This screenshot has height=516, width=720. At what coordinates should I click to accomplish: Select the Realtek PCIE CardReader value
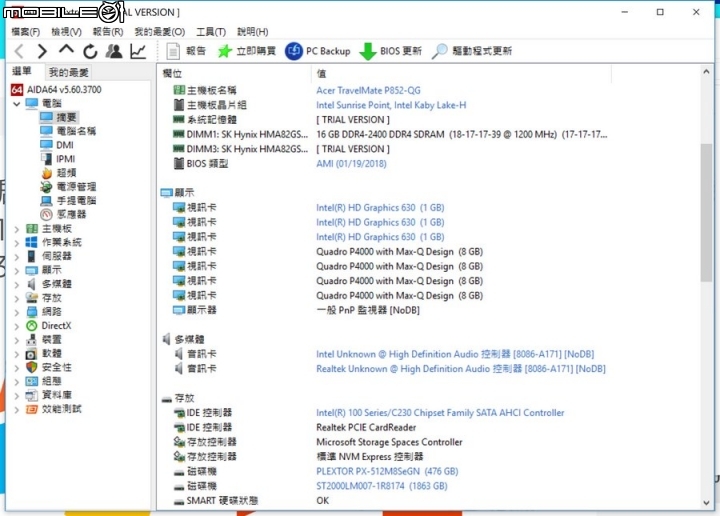(x=366, y=427)
